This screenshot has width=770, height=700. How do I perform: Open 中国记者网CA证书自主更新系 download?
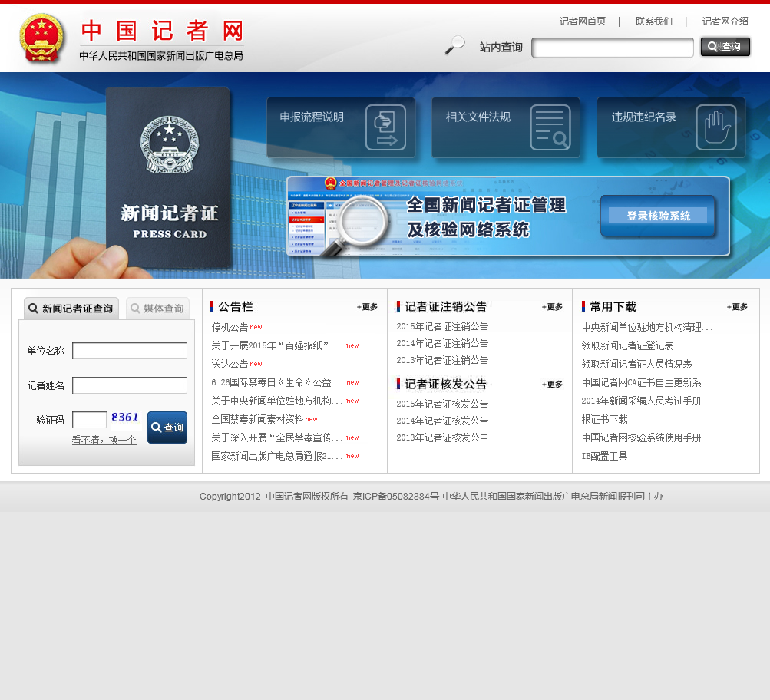(x=647, y=382)
